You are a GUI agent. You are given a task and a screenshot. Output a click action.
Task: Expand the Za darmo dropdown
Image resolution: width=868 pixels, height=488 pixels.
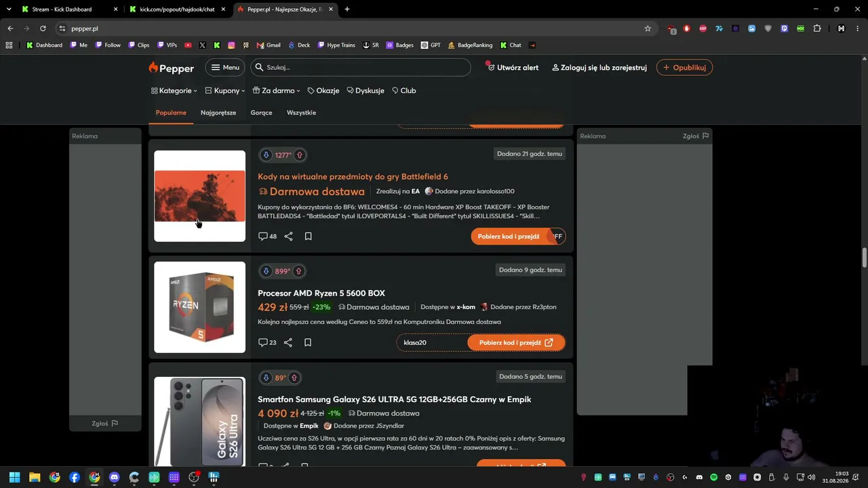(x=277, y=91)
